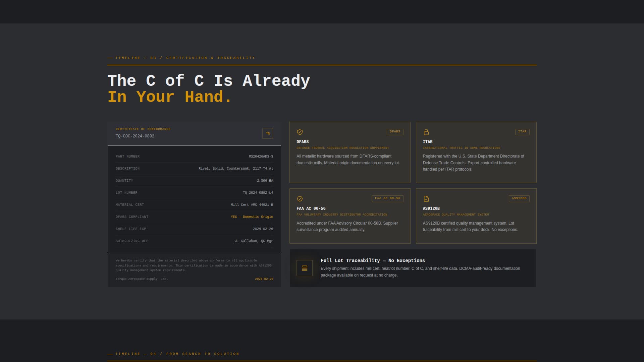Click the lot traceability stacked-lines icon
Viewport: 644px width, 362px height.
[304, 268]
